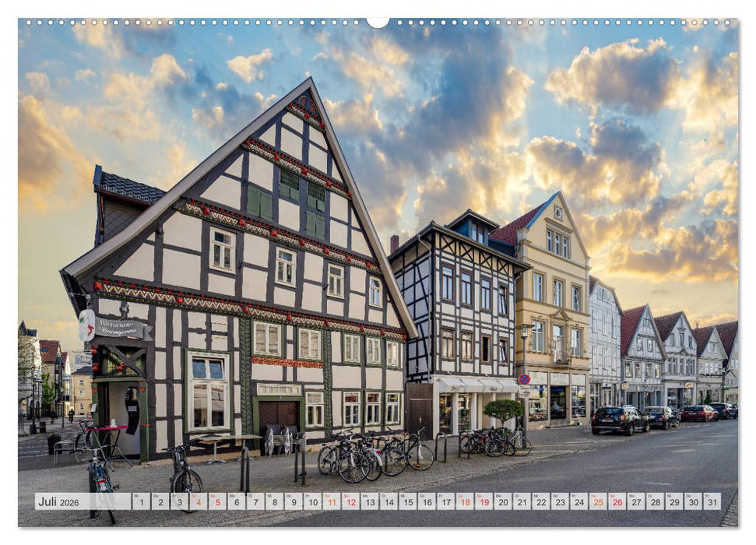Choose red day 26 in the date row

[617, 501]
